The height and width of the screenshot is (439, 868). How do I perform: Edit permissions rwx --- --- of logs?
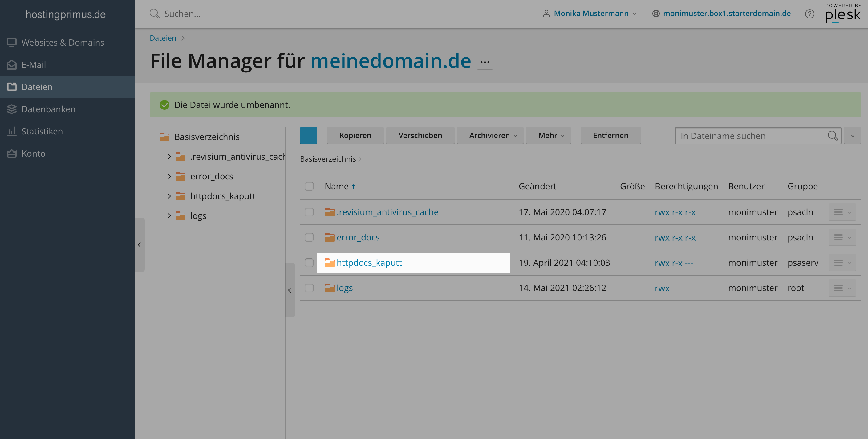(672, 288)
